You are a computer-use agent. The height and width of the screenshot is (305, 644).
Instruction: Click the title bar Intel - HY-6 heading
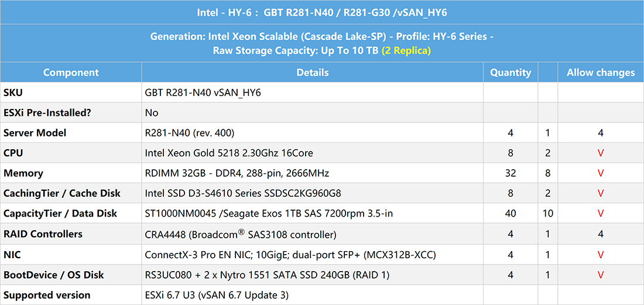click(x=321, y=12)
